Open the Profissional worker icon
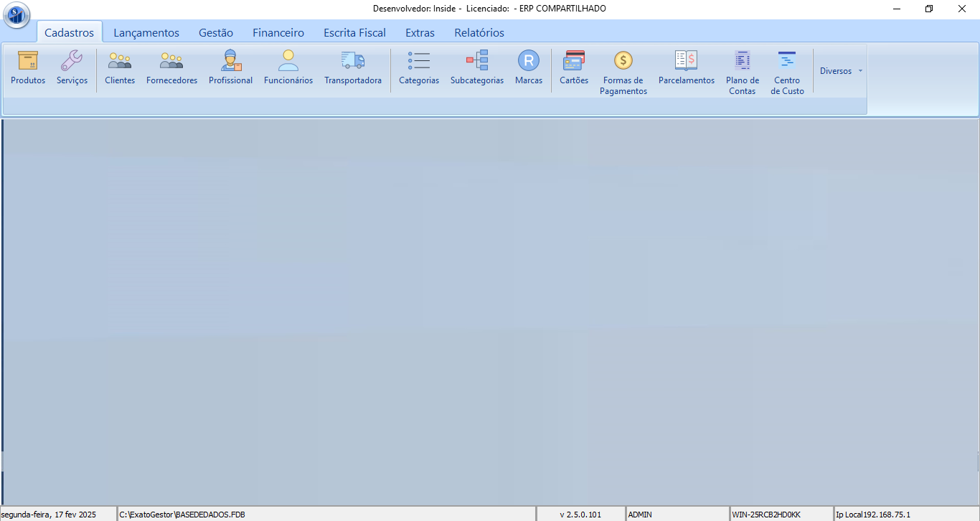This screenshot has height=521, width=980. [x=230, y=61]
